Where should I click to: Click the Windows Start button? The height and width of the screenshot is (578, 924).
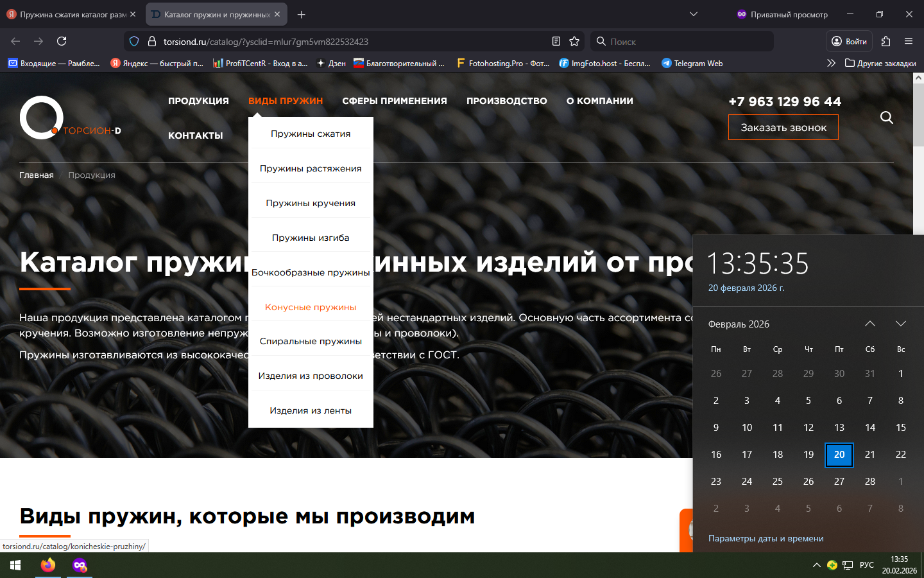click(15, 565)
